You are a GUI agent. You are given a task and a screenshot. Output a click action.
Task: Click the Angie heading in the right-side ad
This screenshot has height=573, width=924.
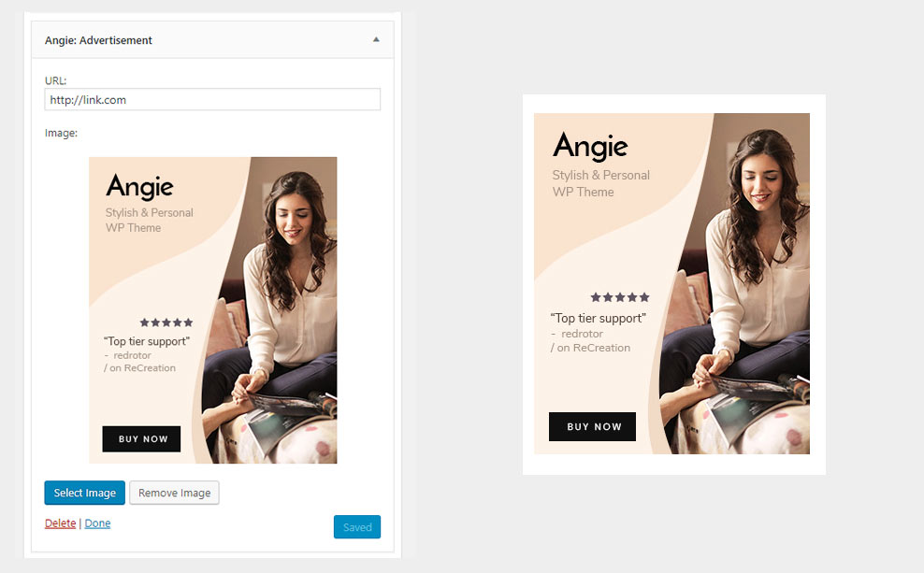point(590,147)
